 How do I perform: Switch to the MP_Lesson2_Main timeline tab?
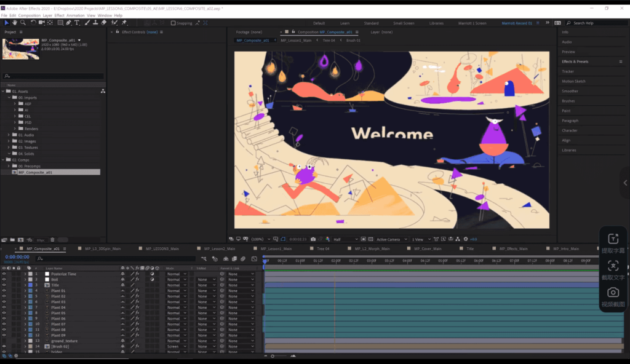[220, 248]
